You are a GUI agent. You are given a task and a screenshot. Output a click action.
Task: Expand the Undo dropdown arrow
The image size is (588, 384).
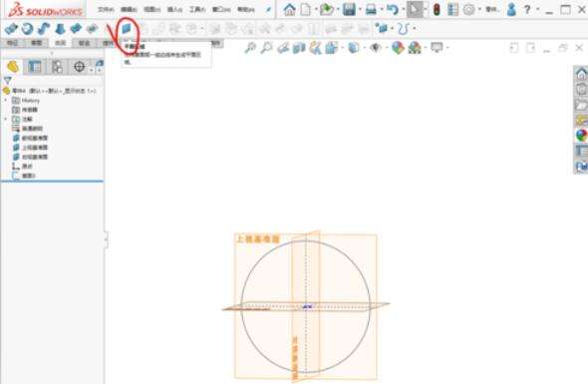click(403, 9)
